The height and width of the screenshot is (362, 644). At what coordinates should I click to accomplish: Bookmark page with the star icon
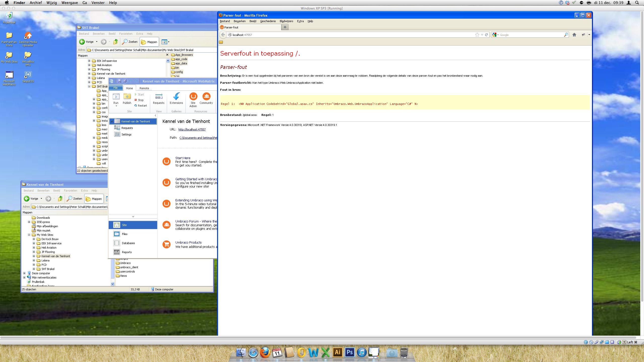click(x=477, y=35)
